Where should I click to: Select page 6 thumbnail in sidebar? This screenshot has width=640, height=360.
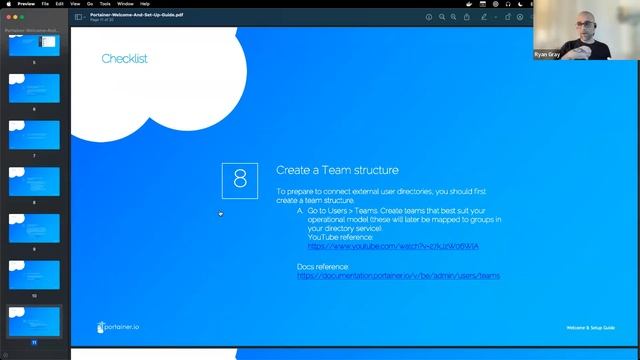[34, 88]
